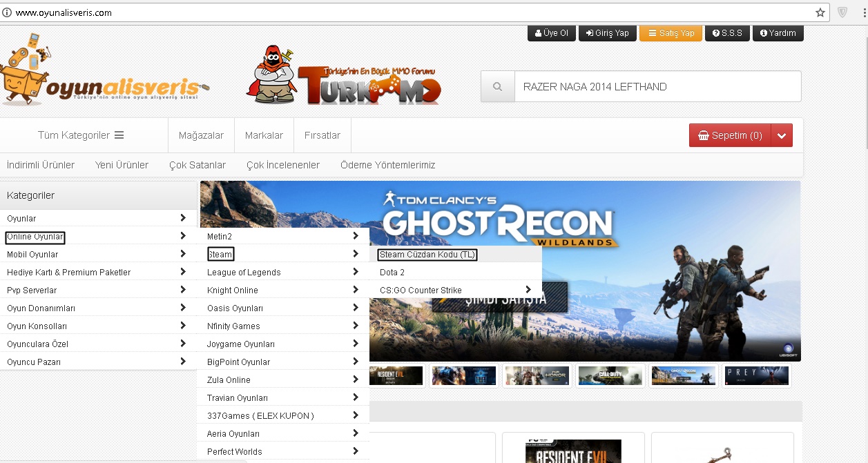Open the TurkMMO forum banner
Viewport: 868px width, 463px height.
point(344,76)
